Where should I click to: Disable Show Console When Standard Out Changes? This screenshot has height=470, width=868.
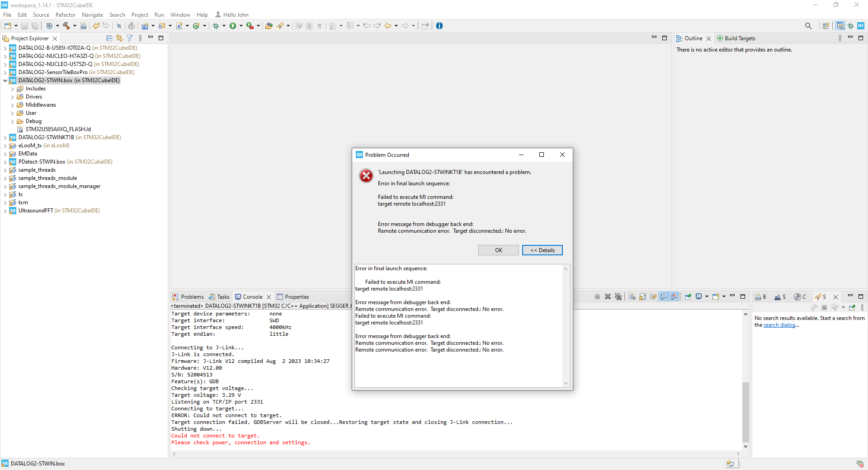click(664, 297)
